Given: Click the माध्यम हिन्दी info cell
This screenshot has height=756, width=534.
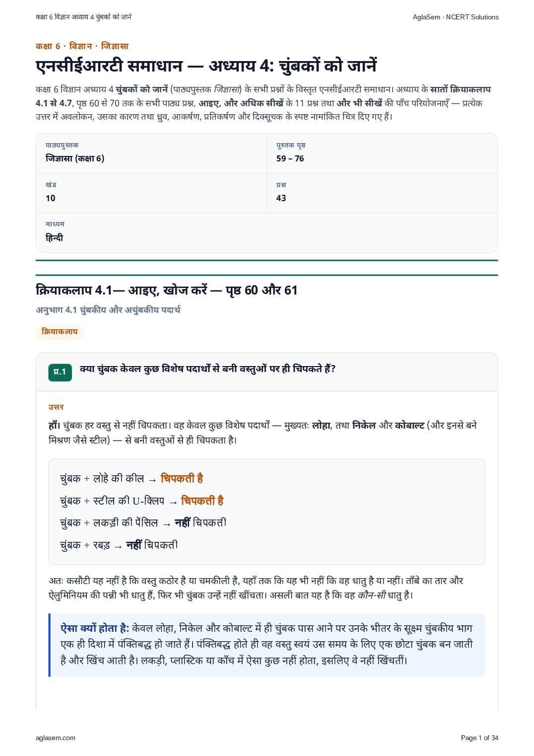Looking at the screenshot, I should (267, 232).
